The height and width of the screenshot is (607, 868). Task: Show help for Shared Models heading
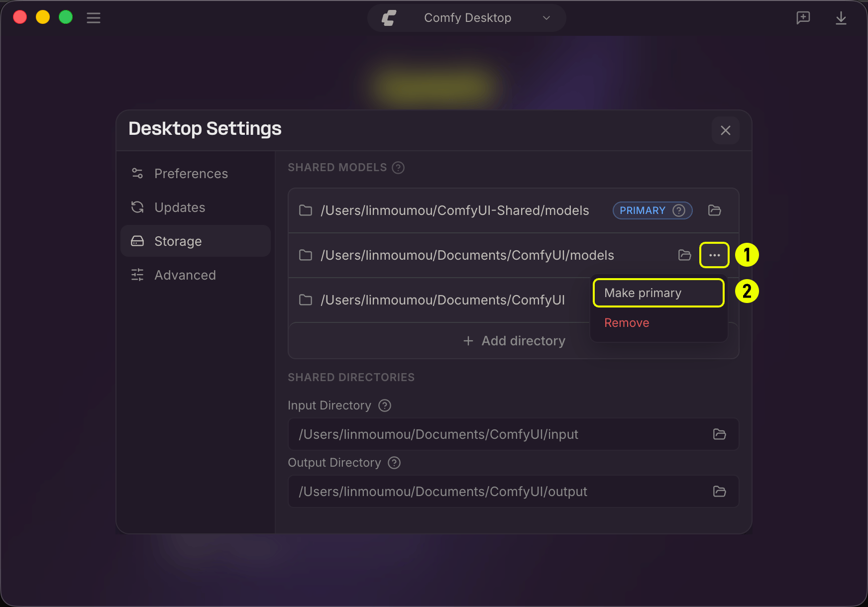[x=398, y=168]
